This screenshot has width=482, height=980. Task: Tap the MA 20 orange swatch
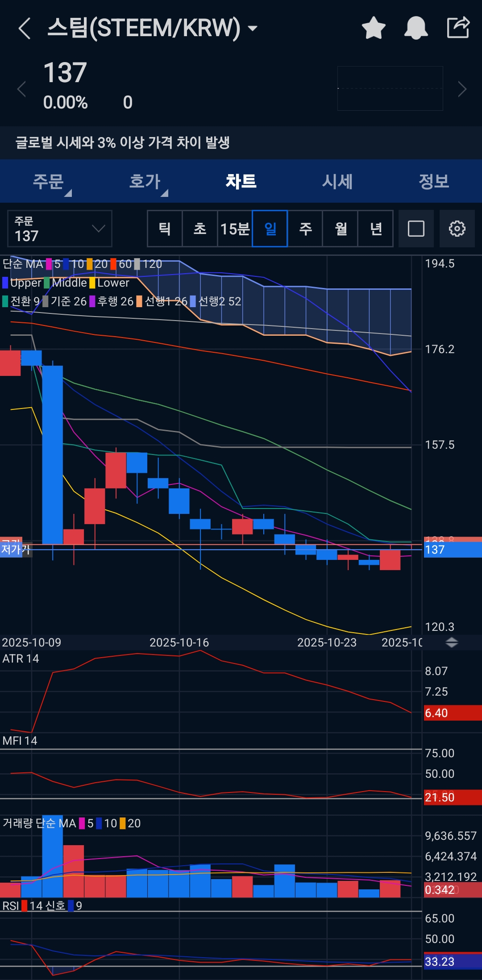click(x=90, y=264)
